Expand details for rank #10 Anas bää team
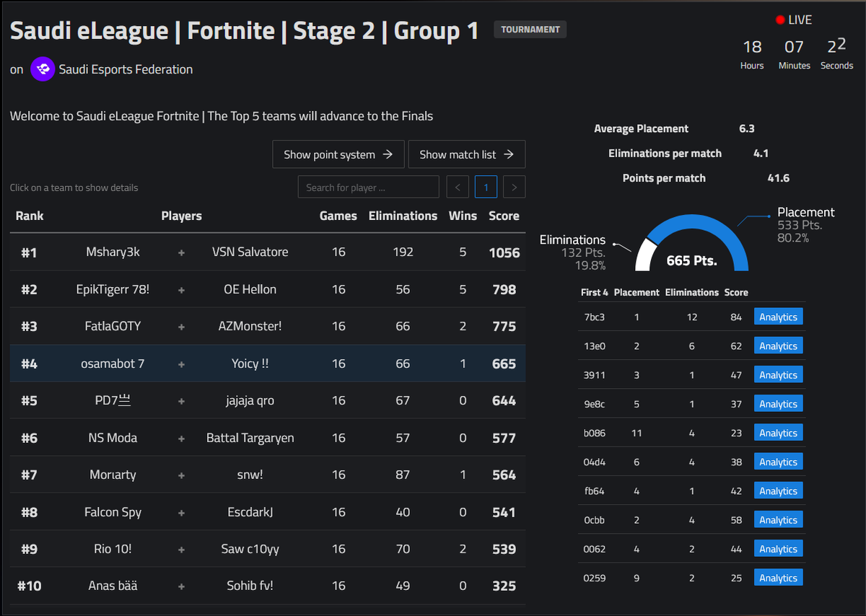Screen dimensions: 866x616 point(268,586)
